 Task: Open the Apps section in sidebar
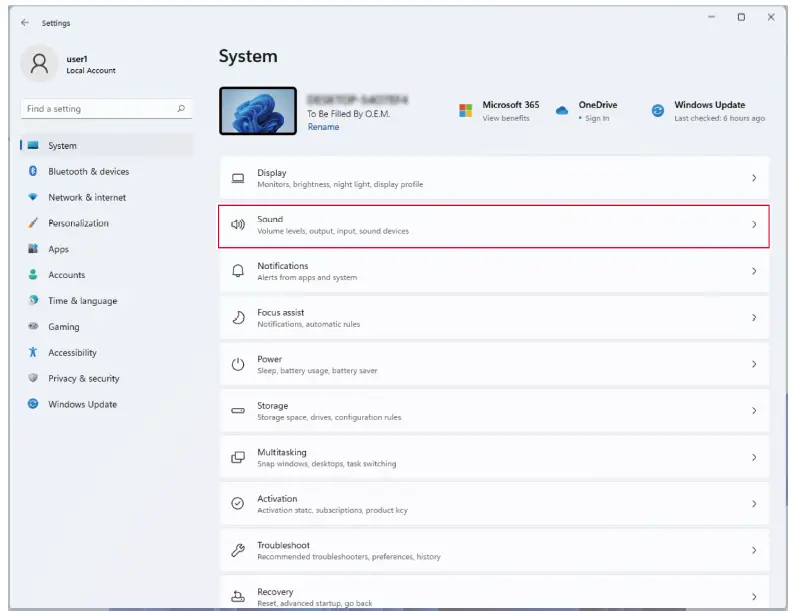tap(58, 249)
